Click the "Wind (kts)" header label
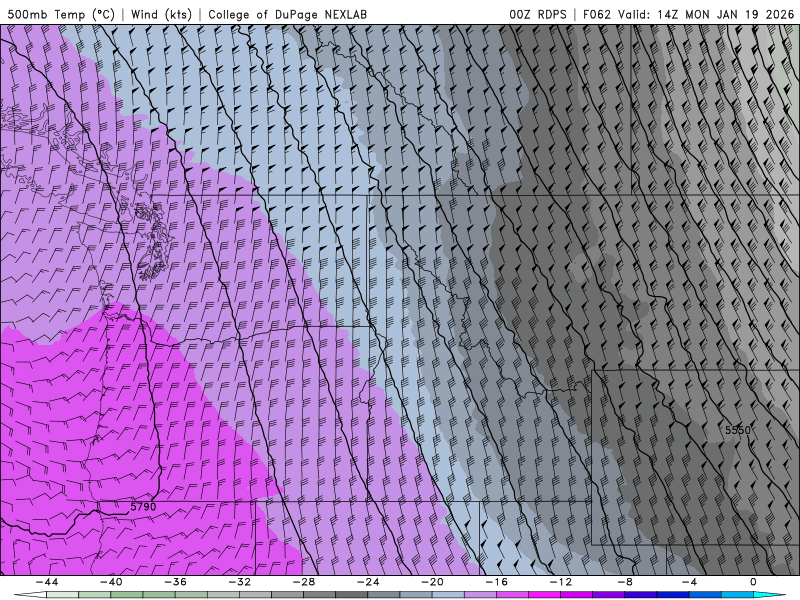The width and height of the screenshot is (800, 600). pyautogui.click(x=161, y=14)
